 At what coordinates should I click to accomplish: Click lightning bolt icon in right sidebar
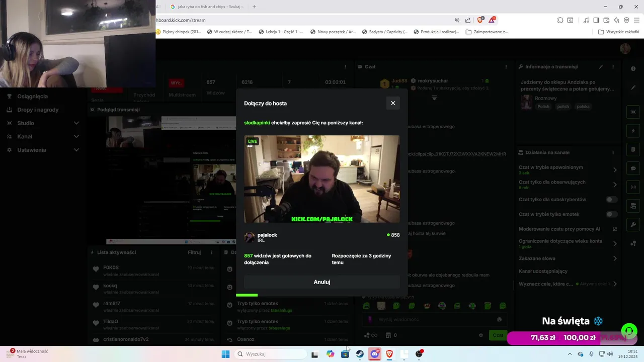pos(633,131)
